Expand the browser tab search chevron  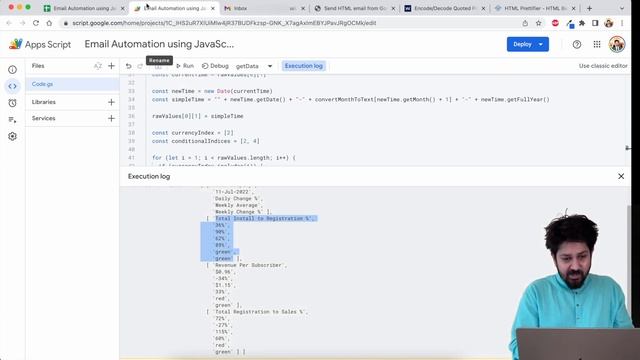pyautogui.click(x=622, y=8)
